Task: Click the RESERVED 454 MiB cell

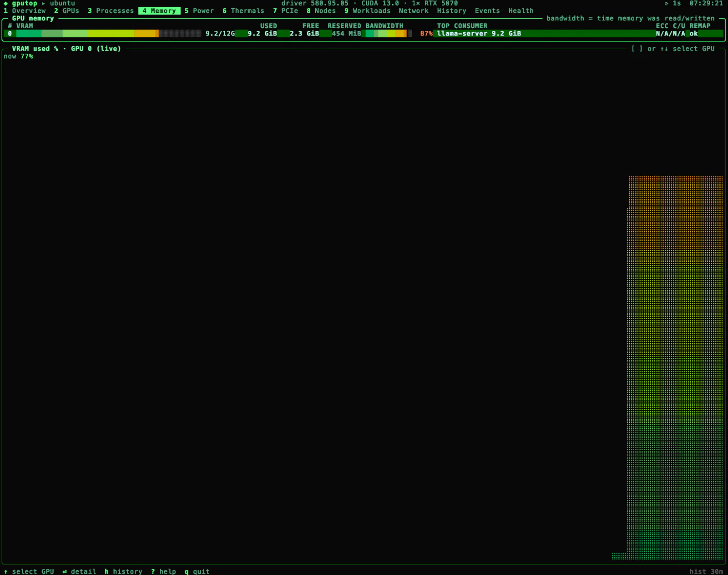Action: (x=346, y=33)
